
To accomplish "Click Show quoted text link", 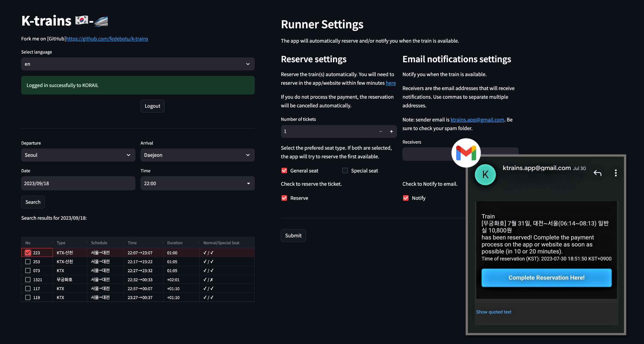I will 494,312.
